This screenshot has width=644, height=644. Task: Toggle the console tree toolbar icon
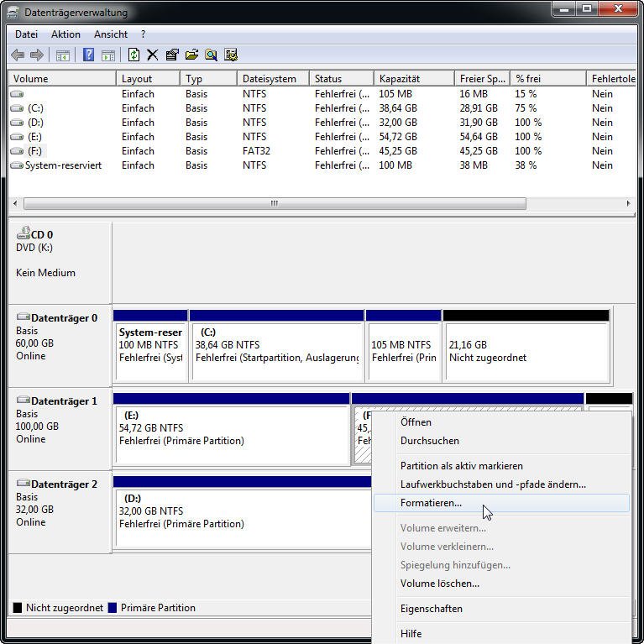[x=63, y=55]
